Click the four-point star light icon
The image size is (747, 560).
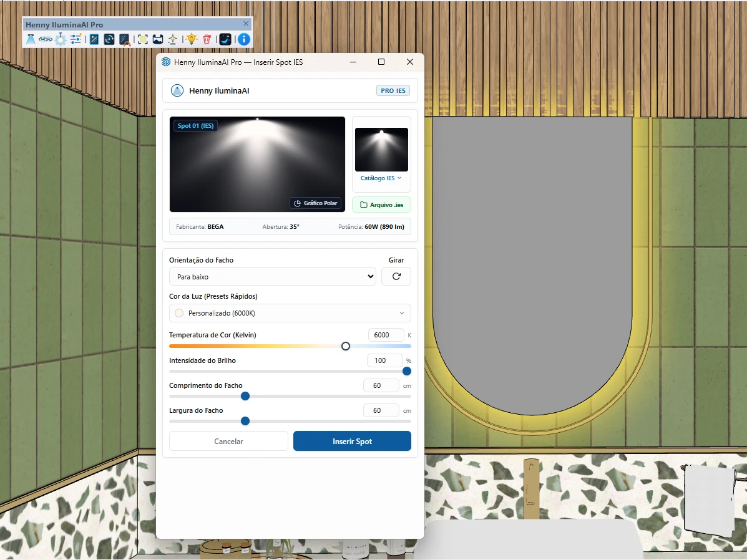tap(172, 39)
